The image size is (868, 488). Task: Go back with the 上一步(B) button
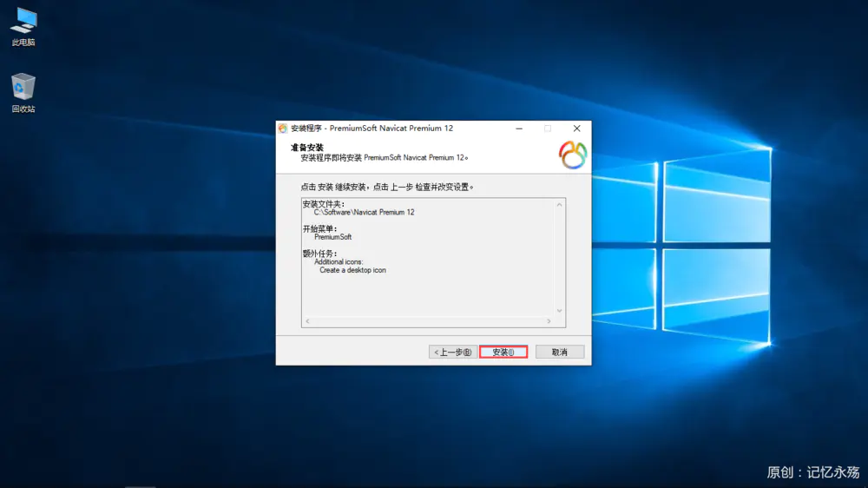click(453, 352)
